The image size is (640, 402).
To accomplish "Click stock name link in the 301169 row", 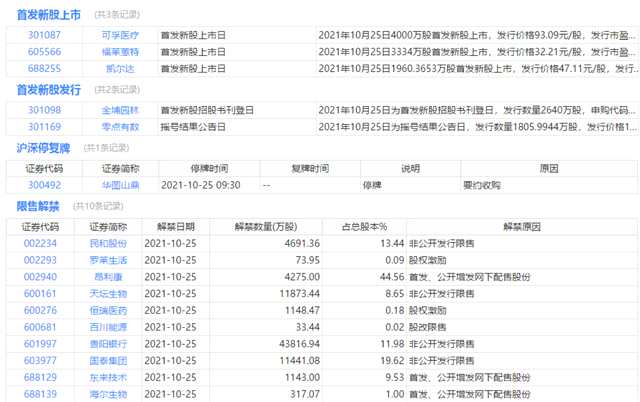I will pyautogui.click(x=120, y=127).
